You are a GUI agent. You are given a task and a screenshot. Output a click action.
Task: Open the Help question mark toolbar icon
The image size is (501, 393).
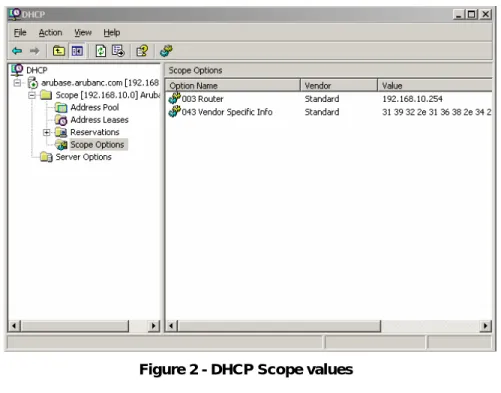coord(142,51)
